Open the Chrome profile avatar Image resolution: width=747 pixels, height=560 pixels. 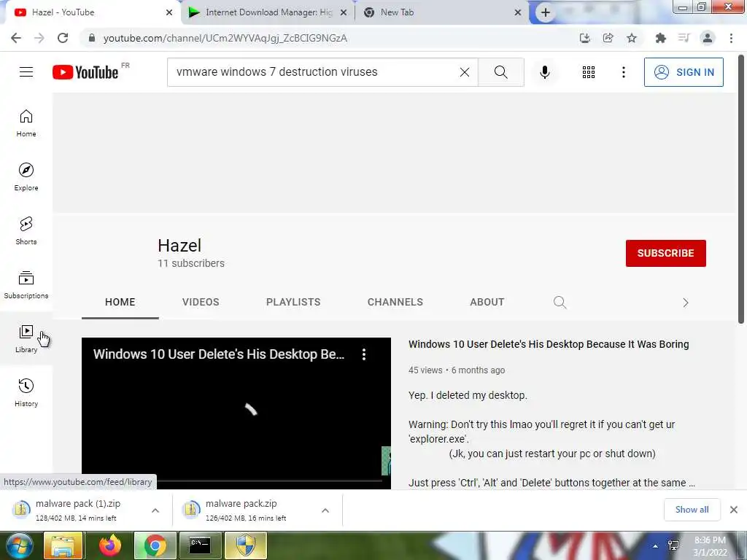point(708,38)
